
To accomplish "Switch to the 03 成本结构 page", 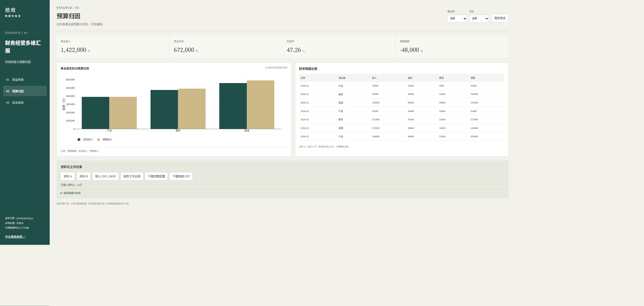I will pyautogui.click(x=25, y=103).
